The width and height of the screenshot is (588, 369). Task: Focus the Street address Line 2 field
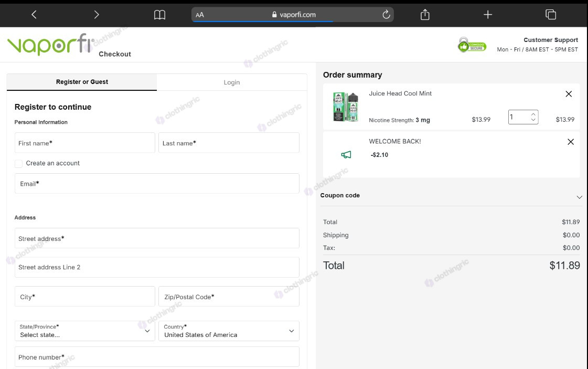[x=157, y=267]
